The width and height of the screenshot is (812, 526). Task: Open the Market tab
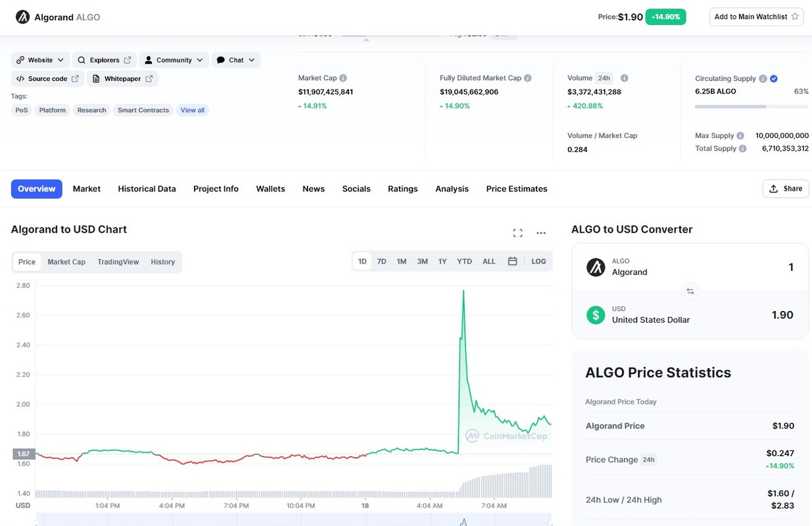pos(87,189)
